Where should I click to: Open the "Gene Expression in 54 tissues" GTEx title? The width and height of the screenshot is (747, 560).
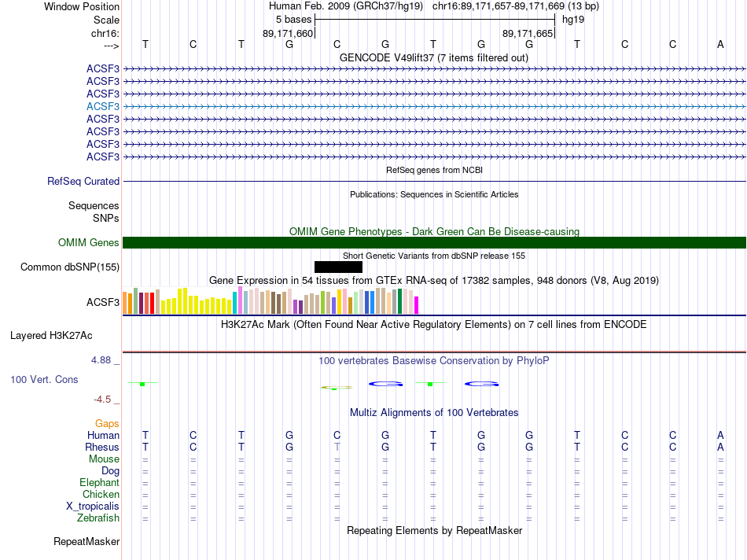[434, 280]
